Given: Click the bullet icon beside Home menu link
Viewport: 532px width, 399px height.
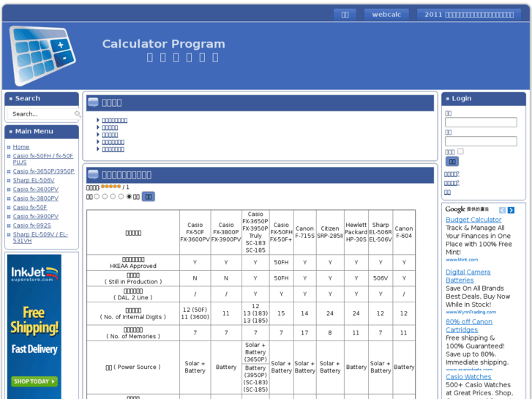Looking at the screenshot, I should (9, 147).
